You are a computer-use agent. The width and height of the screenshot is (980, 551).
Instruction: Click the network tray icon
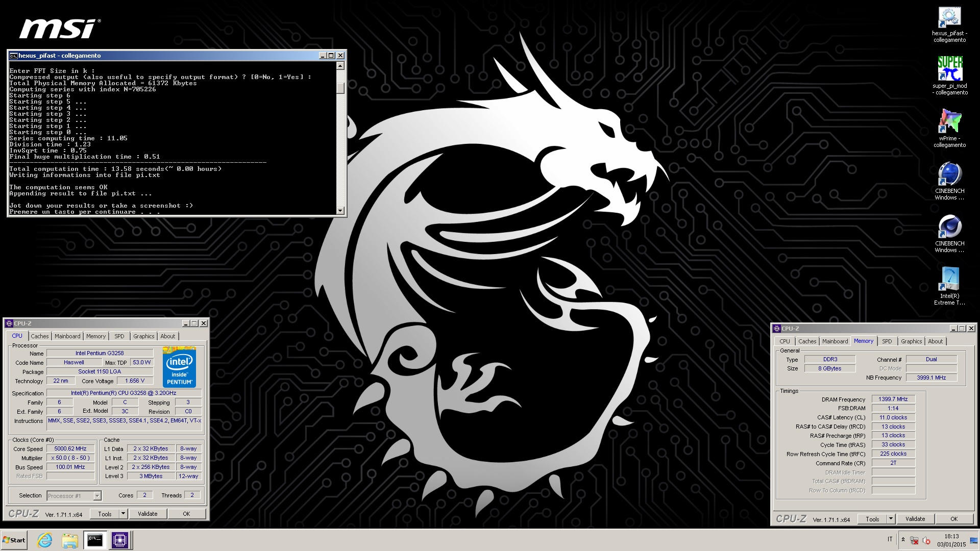point(914,540)
